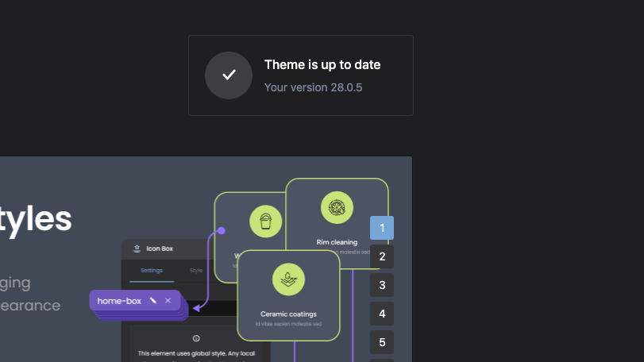This screenshot has width=644, height=362.
Task: Go to slide 2
Action: tap(382, 256)
